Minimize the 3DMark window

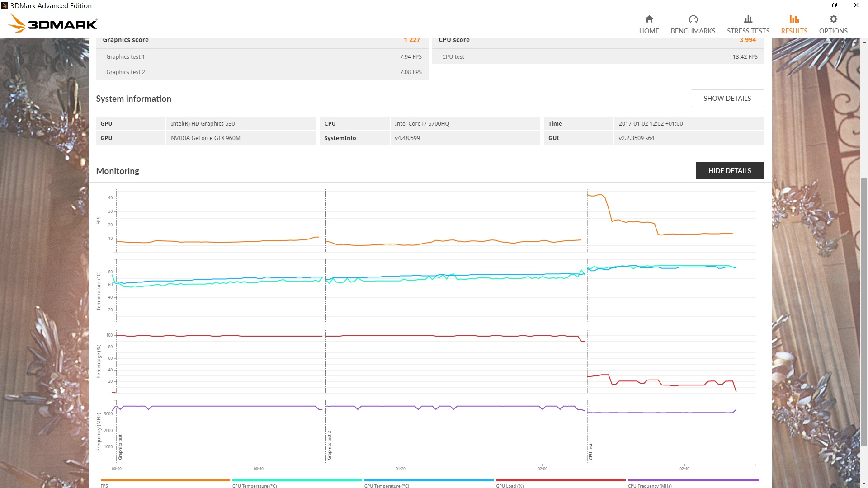tap(813, 5)
